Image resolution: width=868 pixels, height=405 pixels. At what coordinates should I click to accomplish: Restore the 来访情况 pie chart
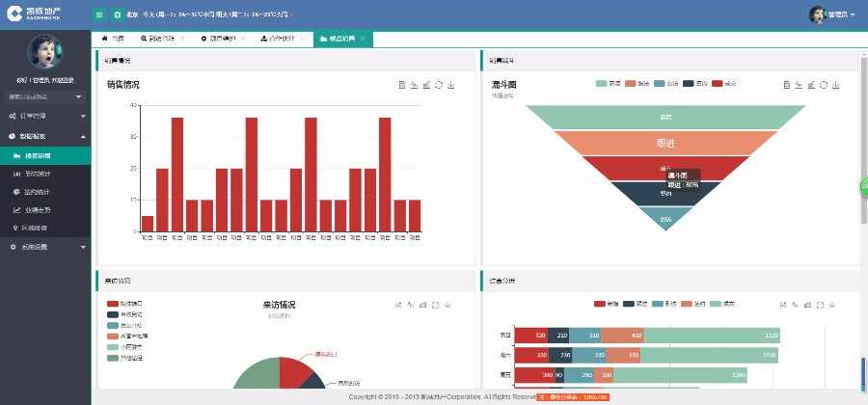435,305
